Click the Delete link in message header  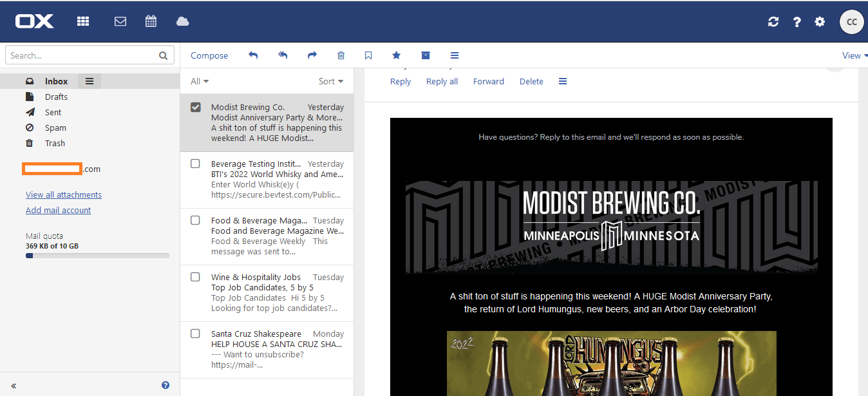click(x=531, y=81)
